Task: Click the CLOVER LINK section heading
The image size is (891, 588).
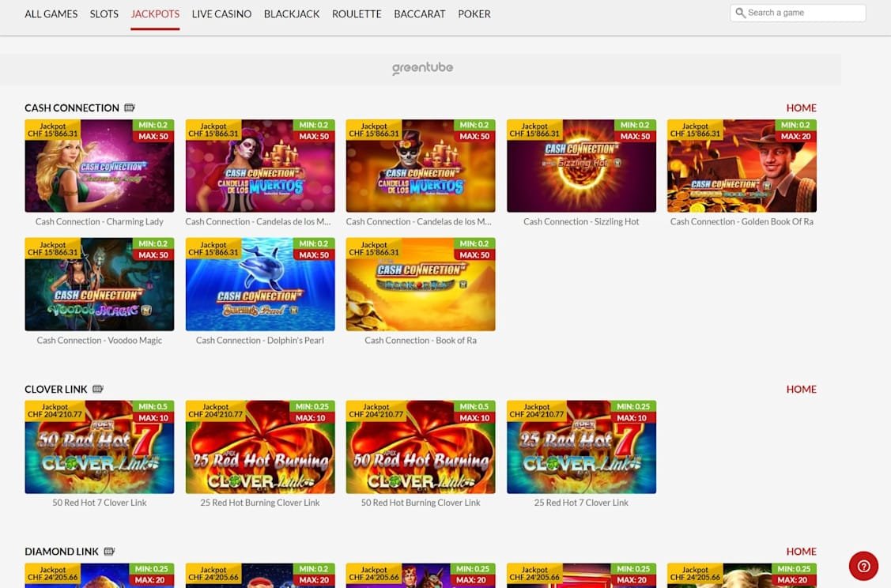Action: coord(55,389)
